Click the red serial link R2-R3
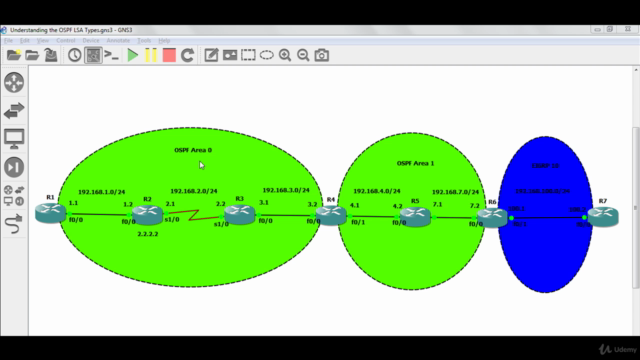640x360 pixels. [x=193, y=215]
